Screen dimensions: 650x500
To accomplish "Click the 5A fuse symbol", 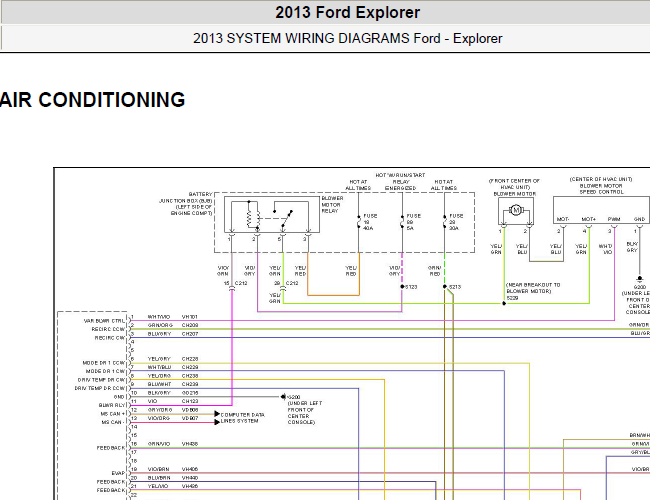I will (402, 222).
